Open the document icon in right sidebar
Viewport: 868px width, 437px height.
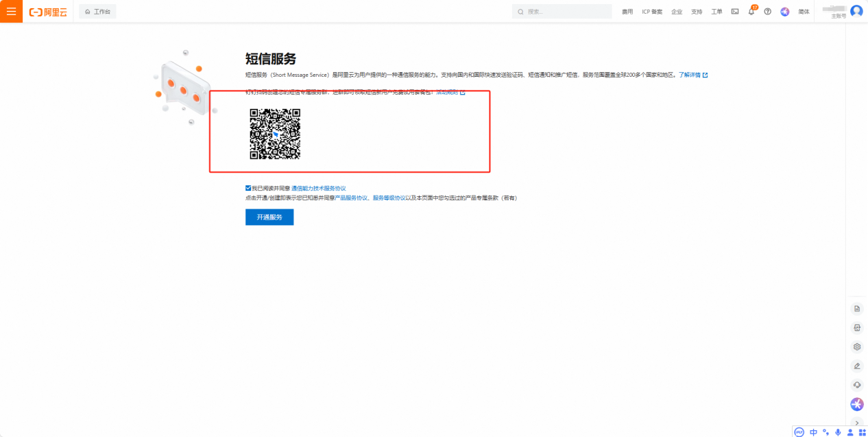point(856,309)
